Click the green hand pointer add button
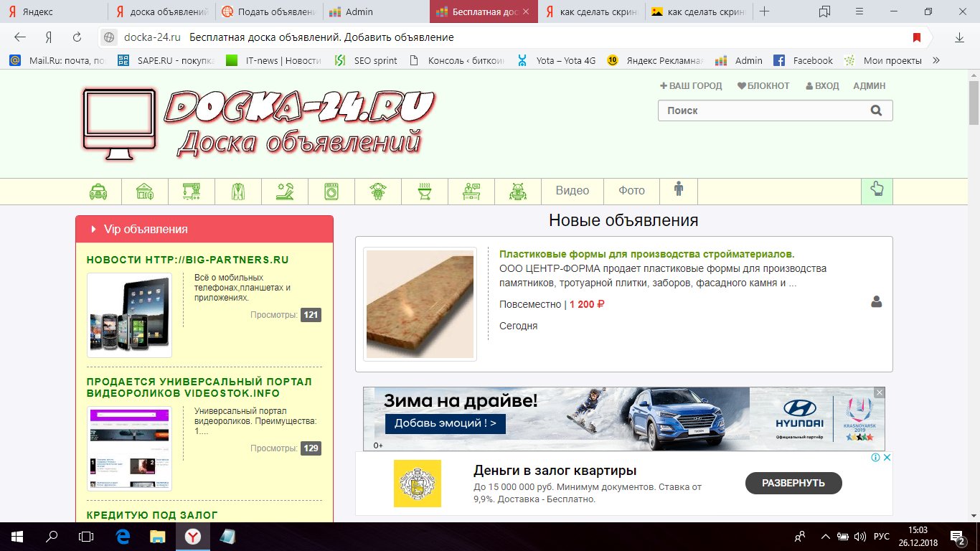 [x=877, y=191]
